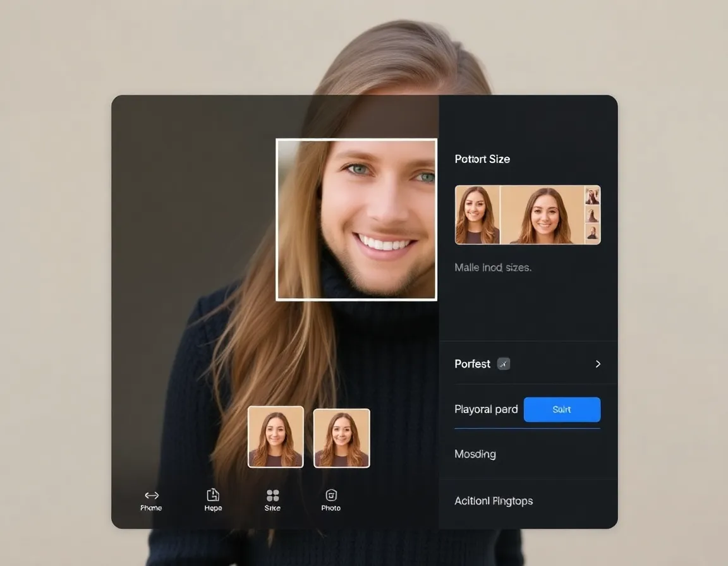728x566 pixels.
Task: Click the Photo bag icon
Action: [x=331, y=495]
